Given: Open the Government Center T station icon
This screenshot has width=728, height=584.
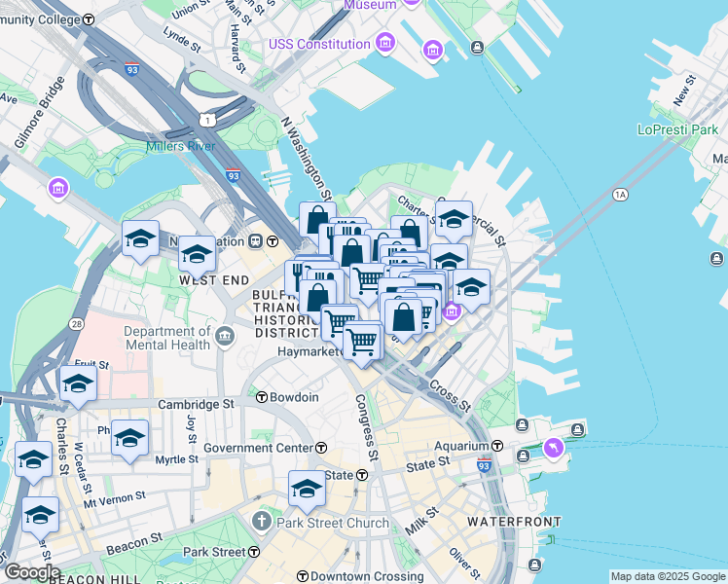Looking at the screenshot, I should (x=321, y=448).
